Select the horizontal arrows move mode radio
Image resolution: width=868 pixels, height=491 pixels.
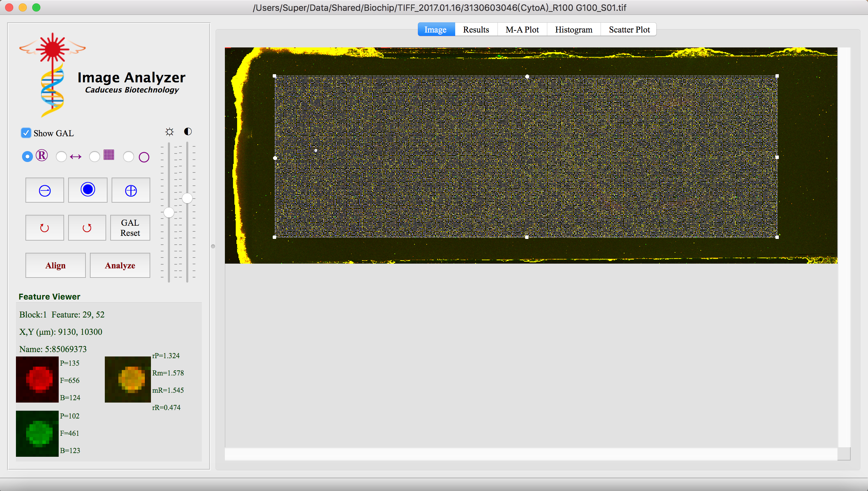click(x=61, y=157)
